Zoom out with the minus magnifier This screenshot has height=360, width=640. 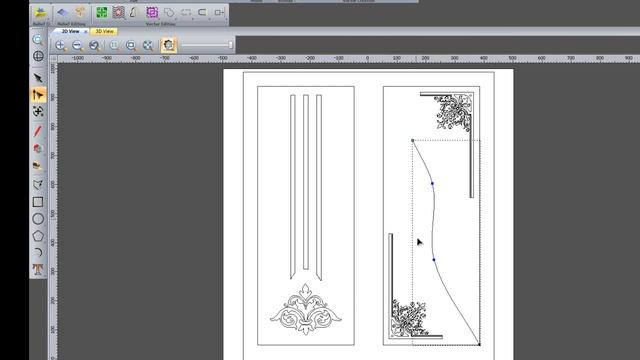pyautogui.click(x=78, y=45)
